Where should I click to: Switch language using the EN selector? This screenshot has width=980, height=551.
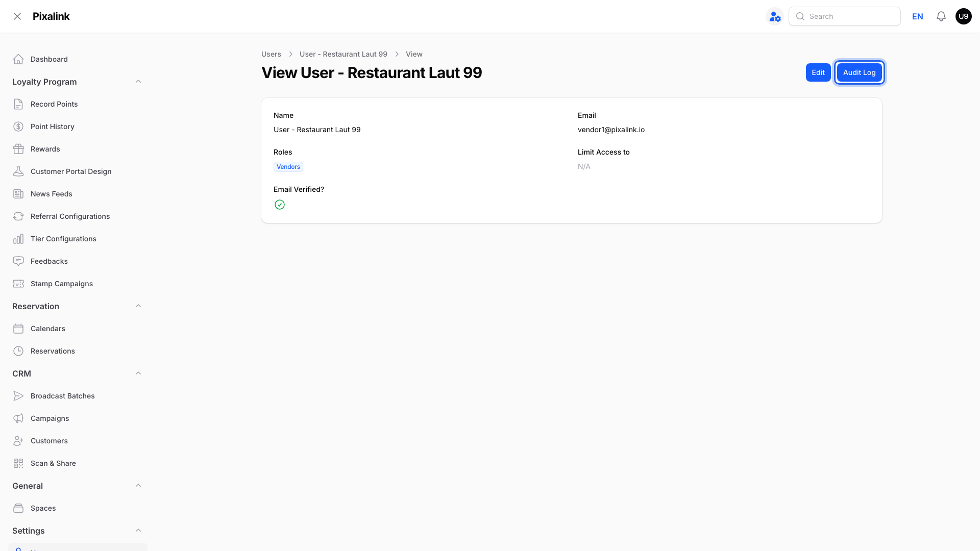tap(918, 16)
